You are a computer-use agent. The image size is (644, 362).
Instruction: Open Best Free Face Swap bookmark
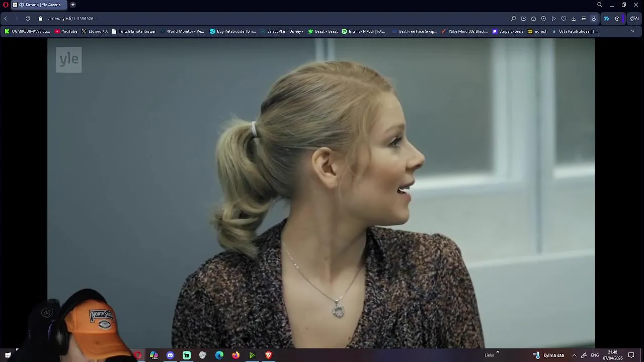tap(414, 31)
